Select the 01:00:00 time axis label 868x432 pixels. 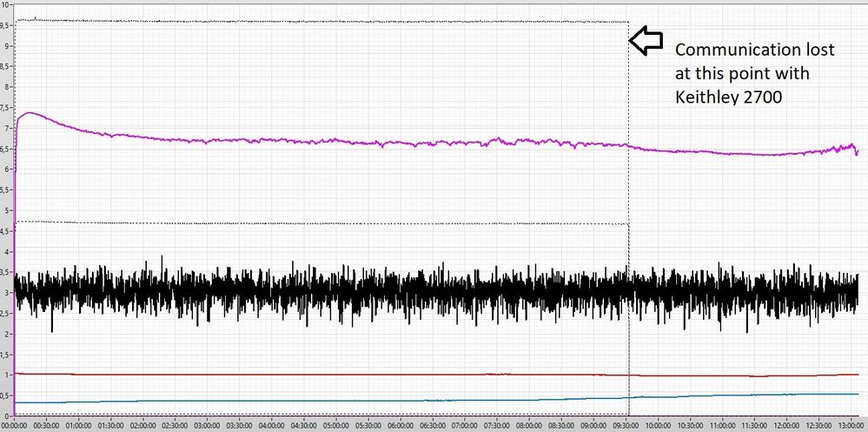(x=78, y=427)
